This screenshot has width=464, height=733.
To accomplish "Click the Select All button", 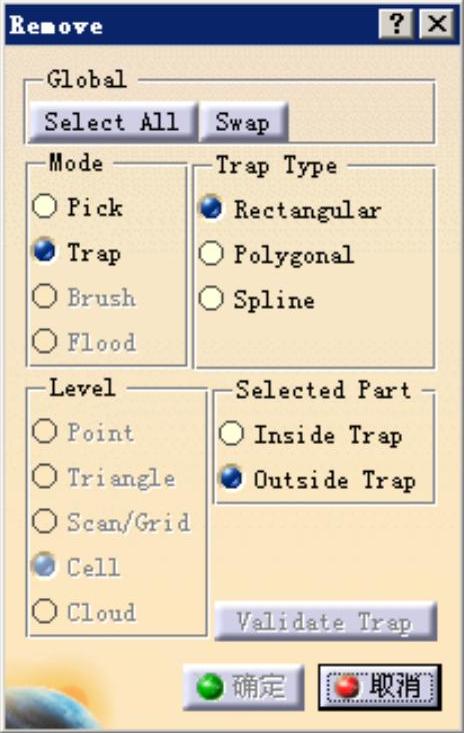I will pos(112,122).
